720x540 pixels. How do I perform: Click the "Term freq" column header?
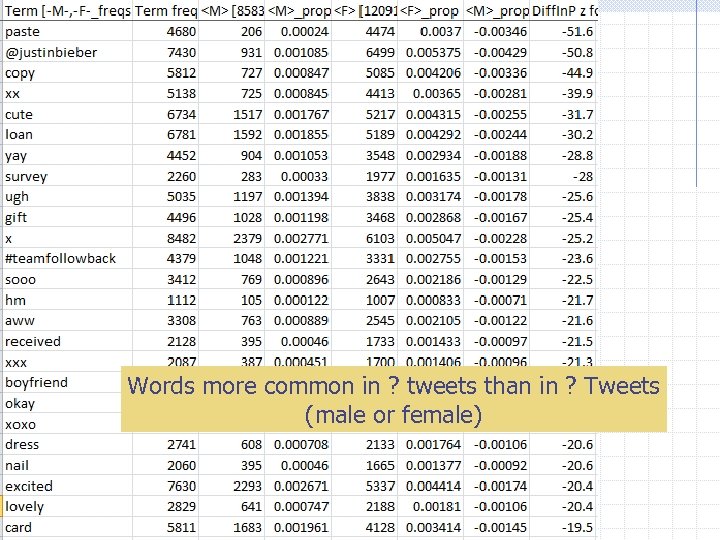[x=166, y=10]
